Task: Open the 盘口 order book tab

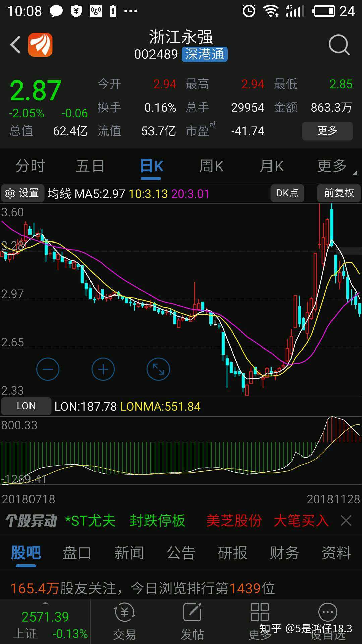Action: point(77,553)
